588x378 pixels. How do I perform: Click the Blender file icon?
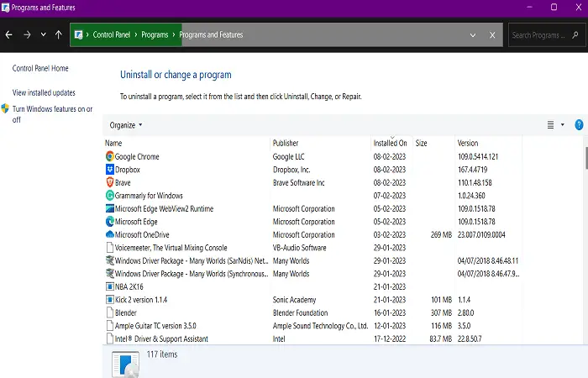109,312
